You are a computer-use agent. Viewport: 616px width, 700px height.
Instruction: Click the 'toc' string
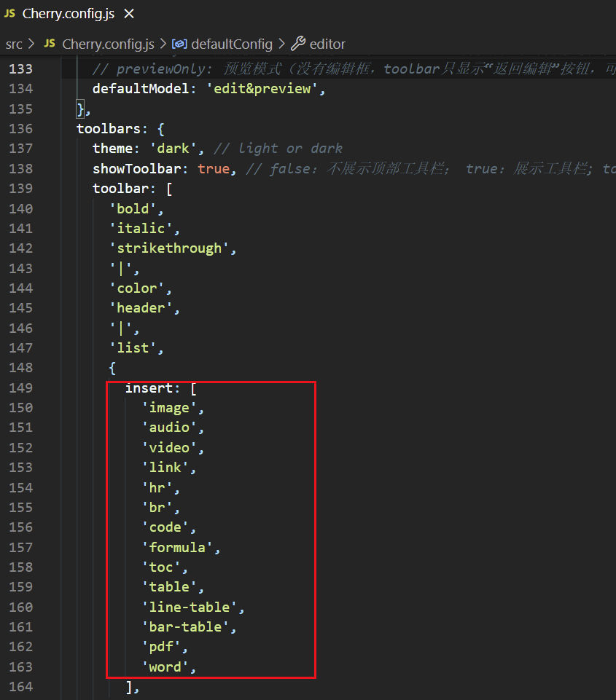click(161, 567)
